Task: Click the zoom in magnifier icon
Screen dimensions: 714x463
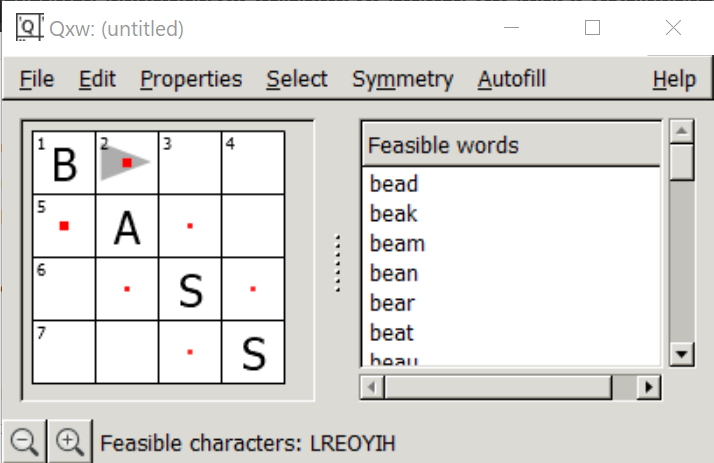Action: tap(70, 442)
